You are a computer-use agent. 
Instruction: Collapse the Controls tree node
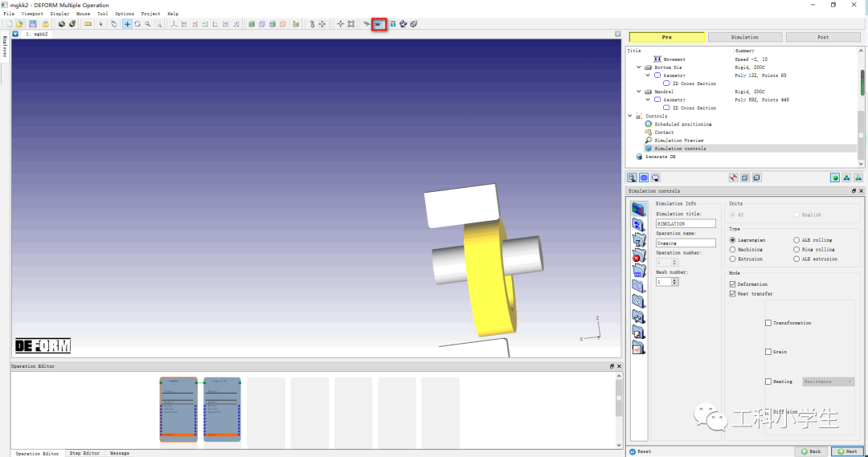(x=630, y=116)
